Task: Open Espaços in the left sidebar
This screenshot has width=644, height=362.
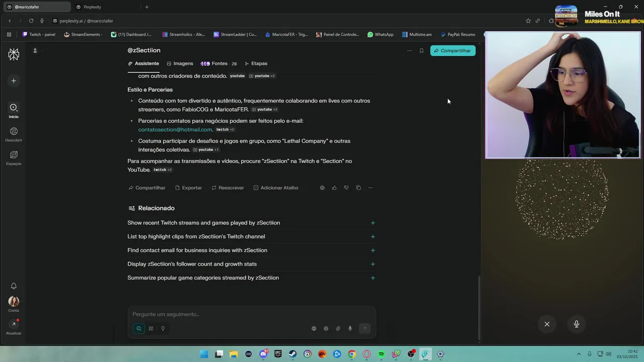Action: pos(14,158)
